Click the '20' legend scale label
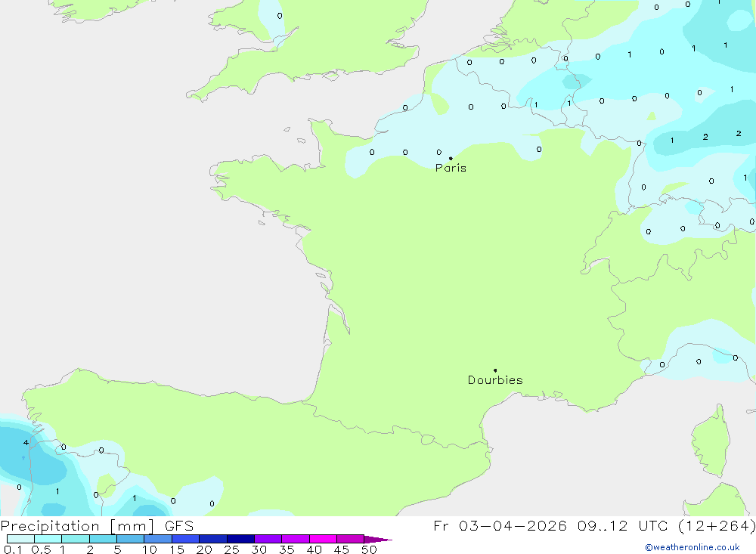 tap(204, 549)
